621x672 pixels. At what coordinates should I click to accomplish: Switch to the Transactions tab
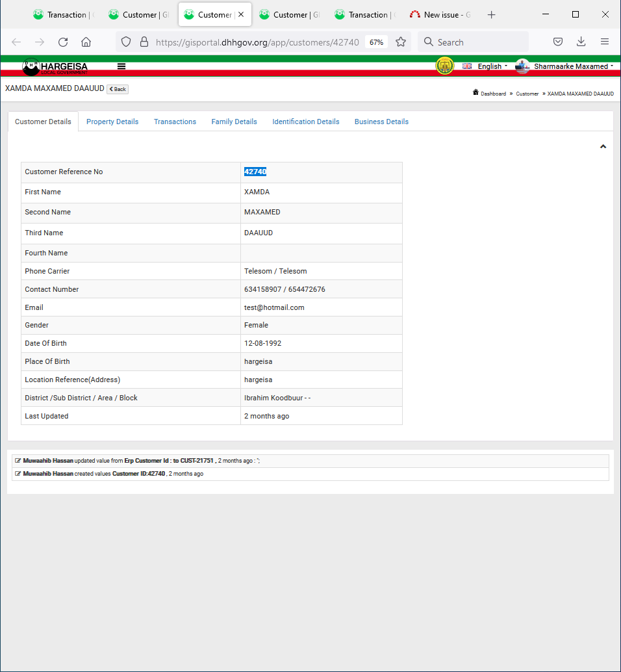pyautogui.click(x=175, y=122)
